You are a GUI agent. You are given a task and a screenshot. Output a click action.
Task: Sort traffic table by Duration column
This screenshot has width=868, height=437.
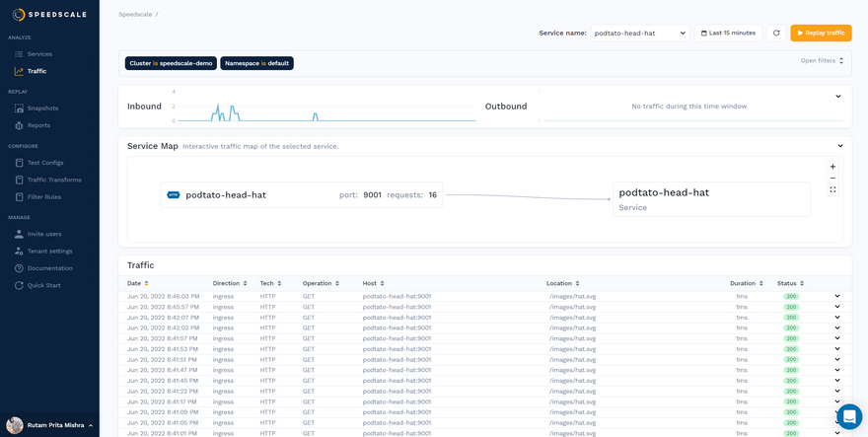746,283
